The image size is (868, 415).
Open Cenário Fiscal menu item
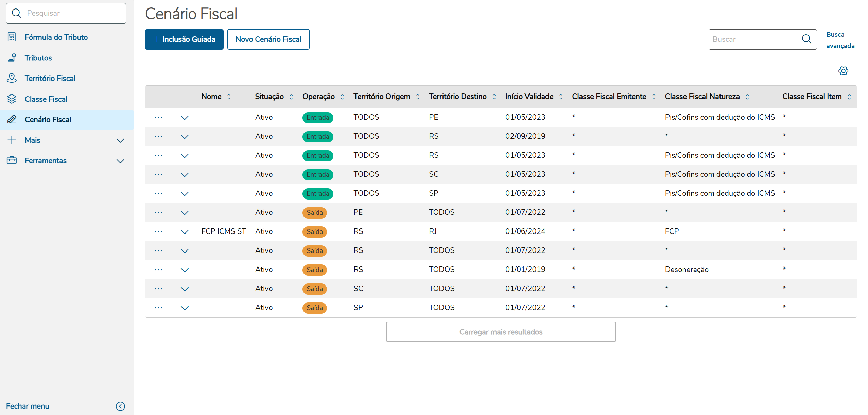(48, 120)
